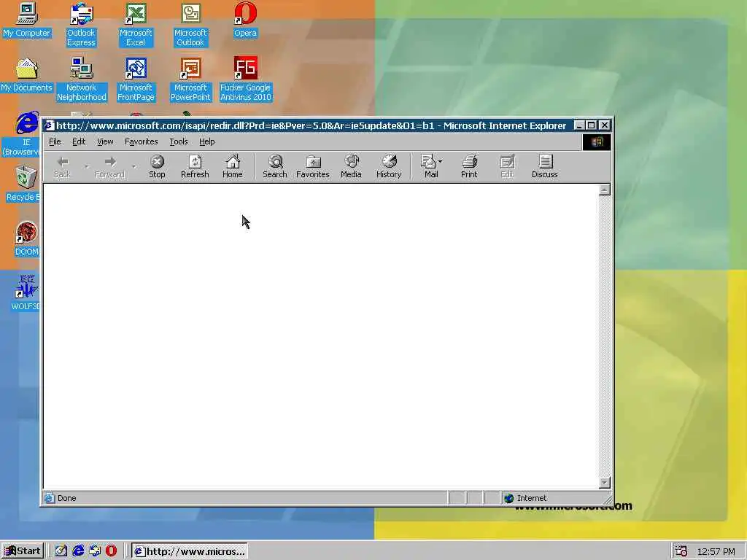The image size is (747, 560).
Task: Refresh the current page
Action: click(195, 167)
